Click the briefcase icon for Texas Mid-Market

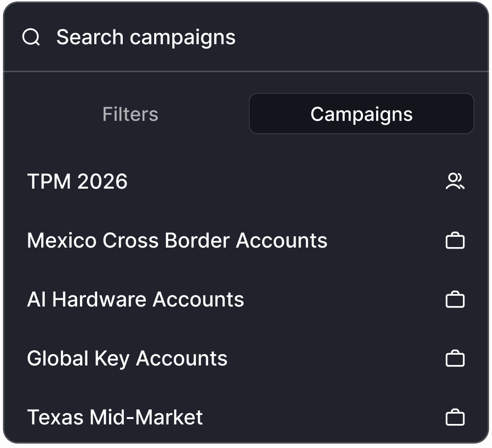[x=455, y=417]
